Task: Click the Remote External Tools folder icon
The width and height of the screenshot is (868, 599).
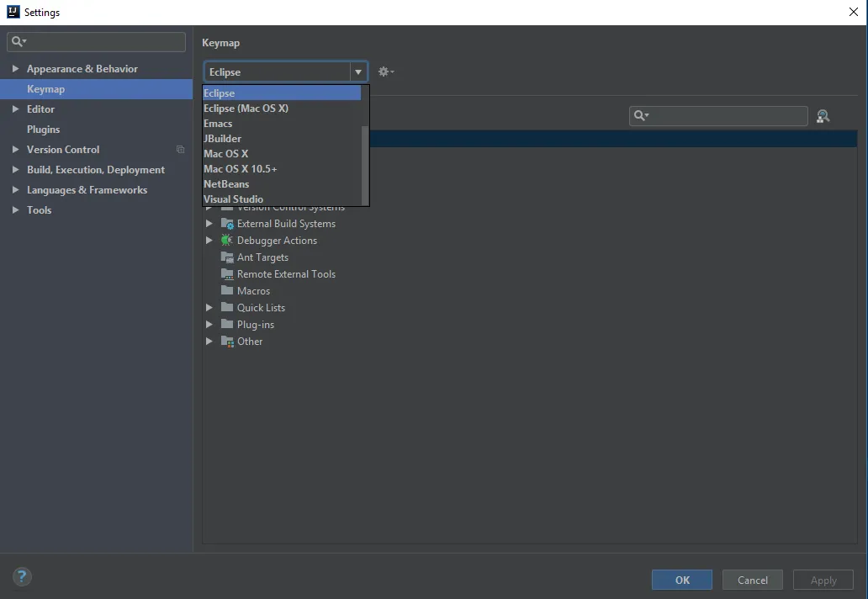Action: (x=227, y=274)
